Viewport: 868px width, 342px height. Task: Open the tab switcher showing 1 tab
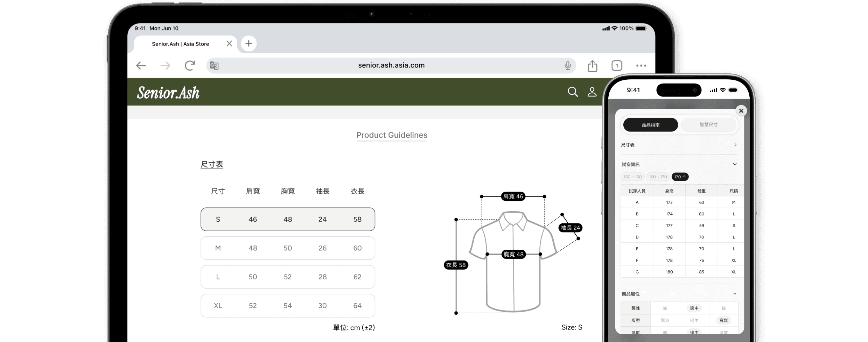(617, 66)
